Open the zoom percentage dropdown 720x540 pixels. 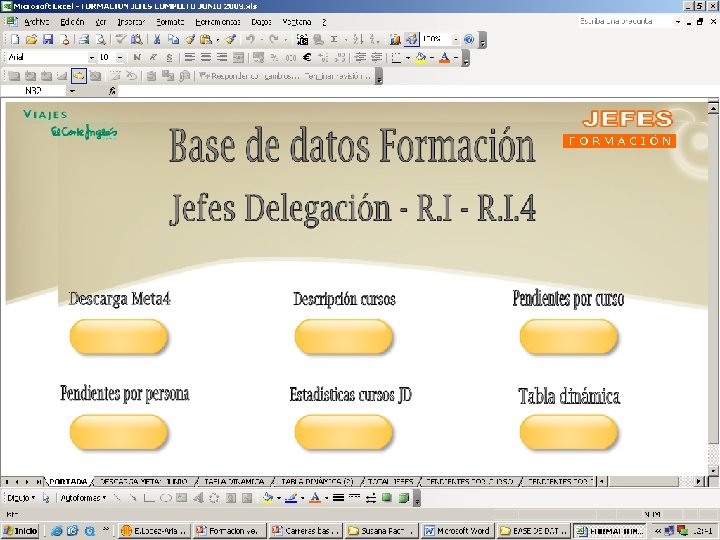(455, 39)
